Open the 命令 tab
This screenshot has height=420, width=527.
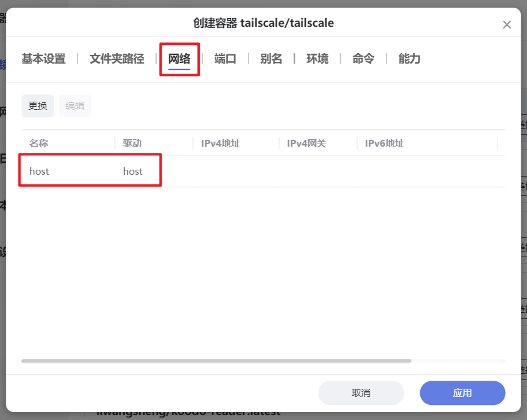pos(362,59)
